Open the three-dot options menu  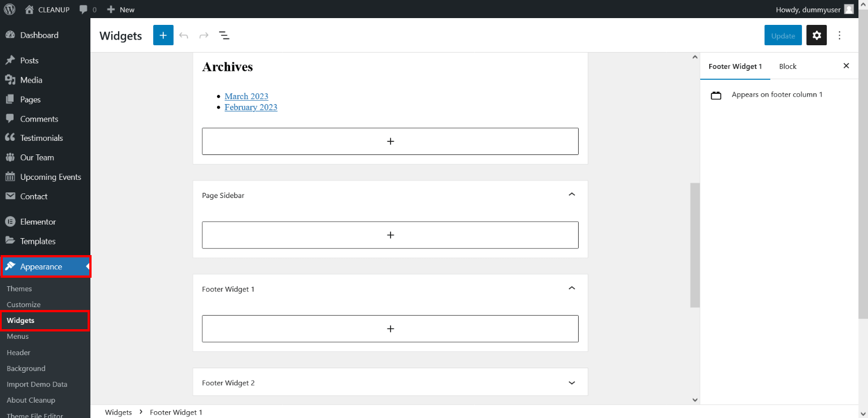[839, 36]
